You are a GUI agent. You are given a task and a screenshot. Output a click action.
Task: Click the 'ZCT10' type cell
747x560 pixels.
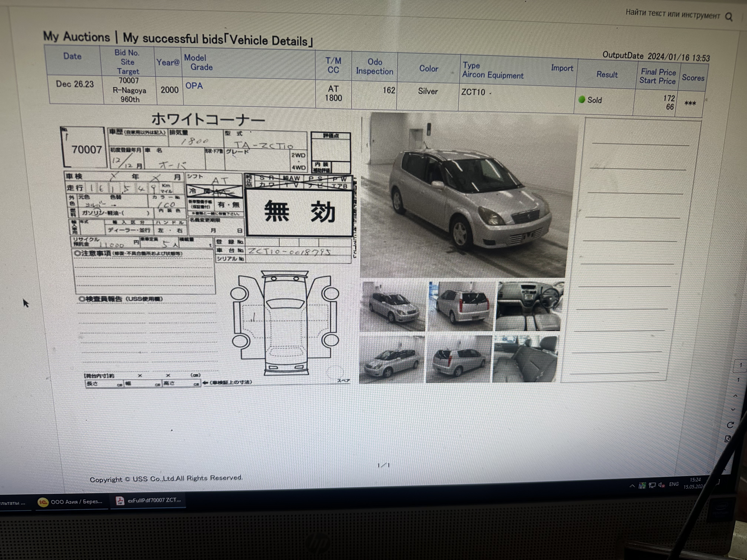pos(473,92)
